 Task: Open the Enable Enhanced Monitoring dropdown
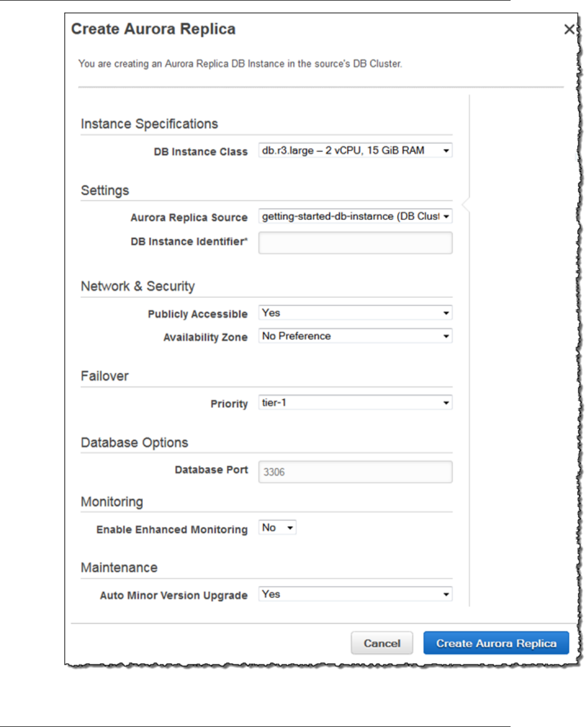point(277,528)
